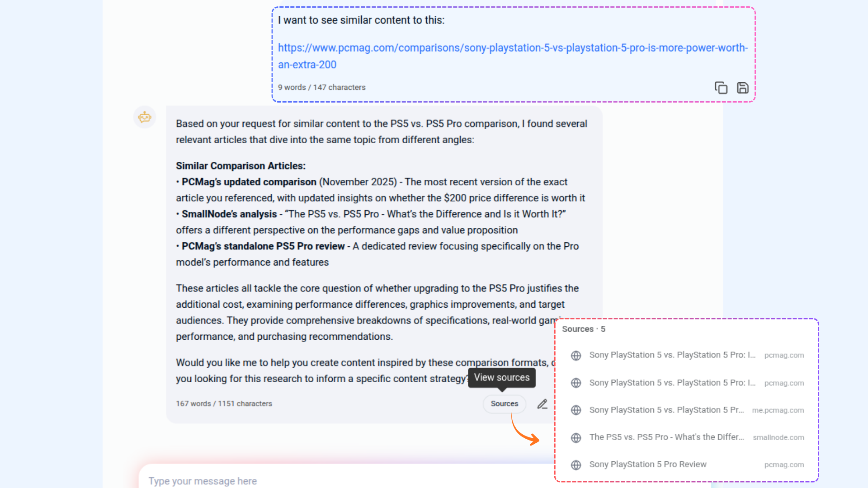The height and width of the screenshot is (488, 868).
Task: Click the 167 words / 1151 characters counter
Action: (224, 404)
